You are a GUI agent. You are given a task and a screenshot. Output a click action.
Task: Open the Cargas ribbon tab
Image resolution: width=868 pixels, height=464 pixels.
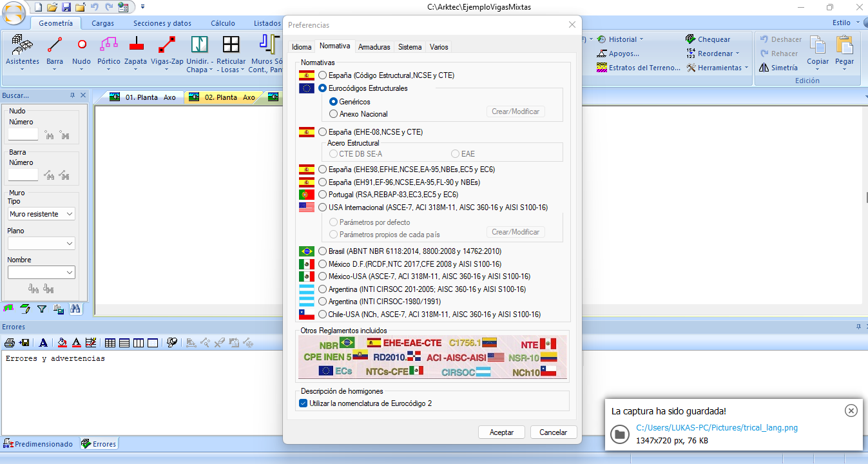(x=103, y=23)
